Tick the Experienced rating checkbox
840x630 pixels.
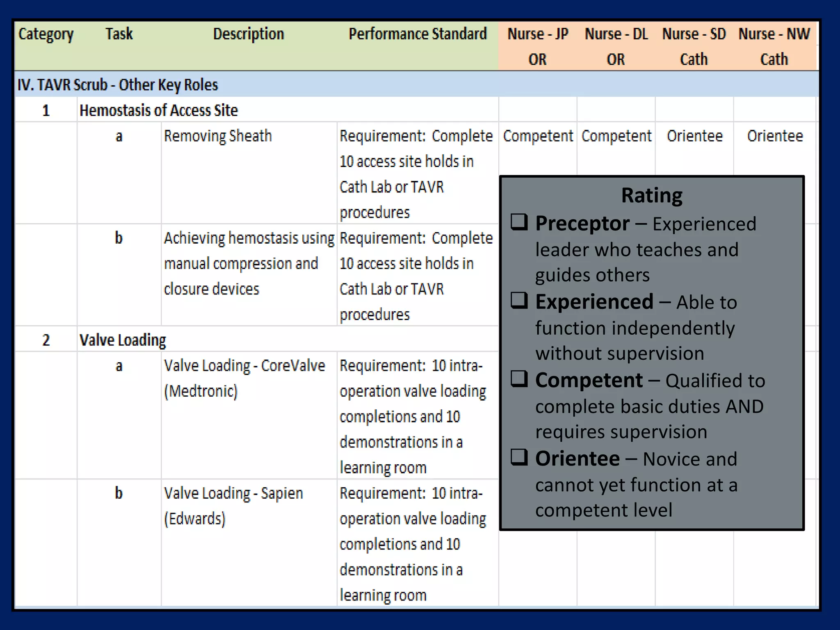(x=519, y=300)
